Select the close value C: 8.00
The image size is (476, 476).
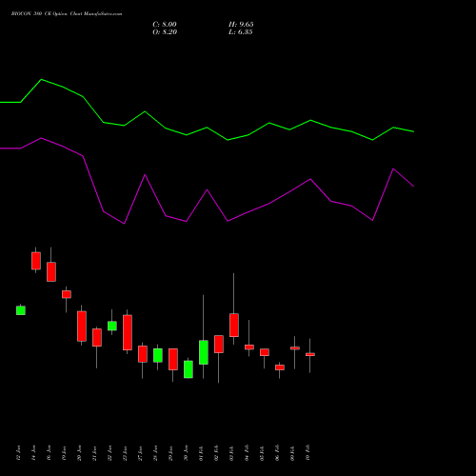point(165,25)
